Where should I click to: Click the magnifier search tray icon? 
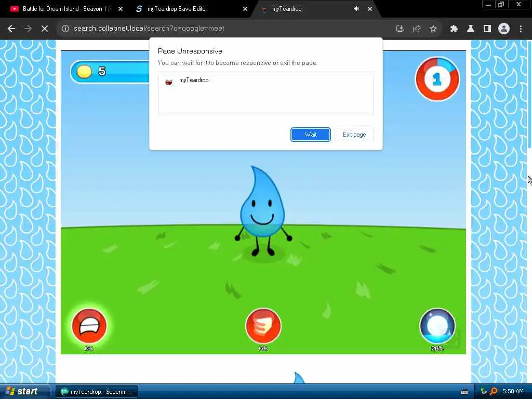click(494, 392)
